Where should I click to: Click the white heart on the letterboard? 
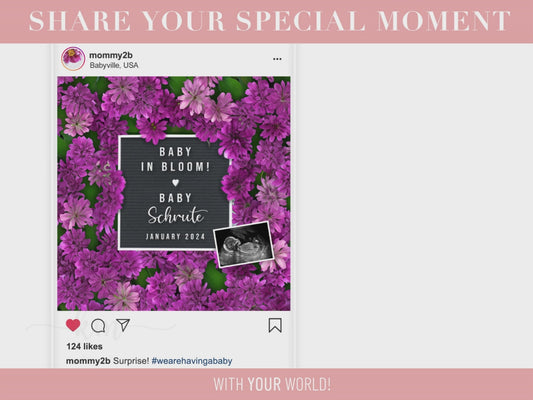(175, 183)
